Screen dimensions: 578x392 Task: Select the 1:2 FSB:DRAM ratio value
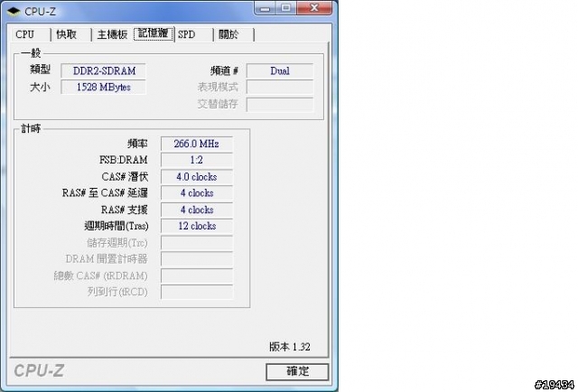pos(197,160)
